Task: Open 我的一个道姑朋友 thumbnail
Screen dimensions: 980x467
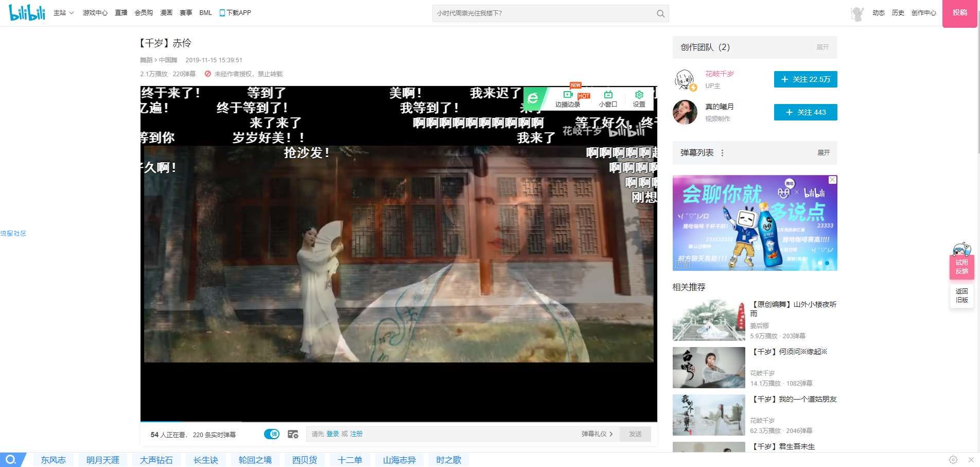Action: [x=709, y=415]
